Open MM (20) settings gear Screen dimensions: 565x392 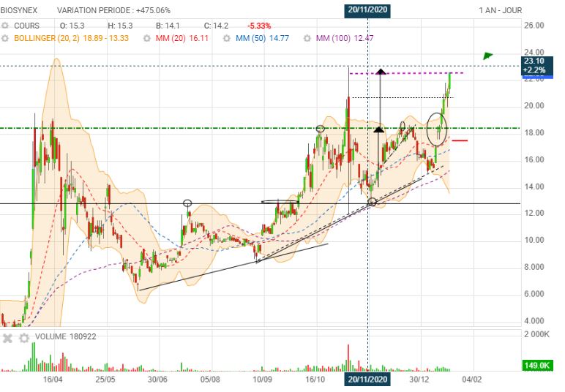click(146, 38)
